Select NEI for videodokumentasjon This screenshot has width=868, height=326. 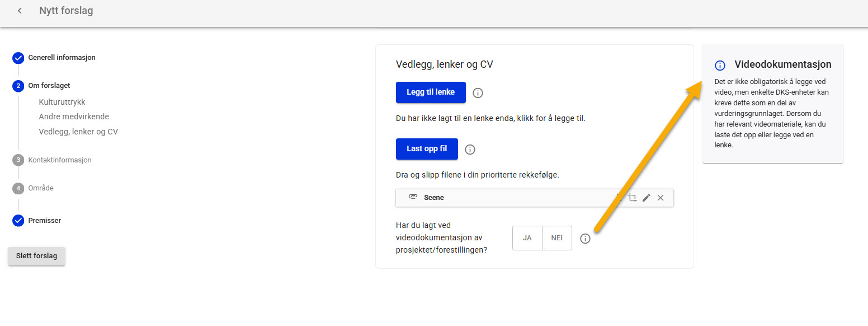(557, 238)
